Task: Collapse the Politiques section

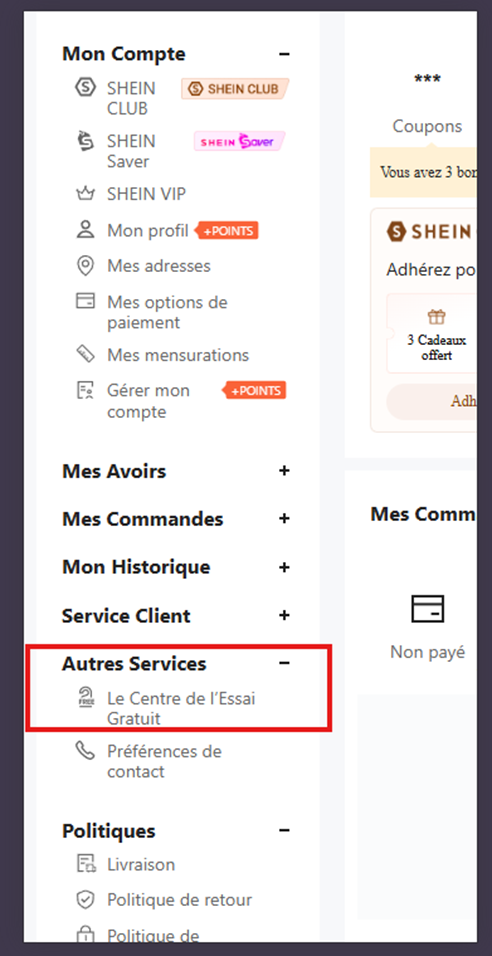Action: [284, 830]
